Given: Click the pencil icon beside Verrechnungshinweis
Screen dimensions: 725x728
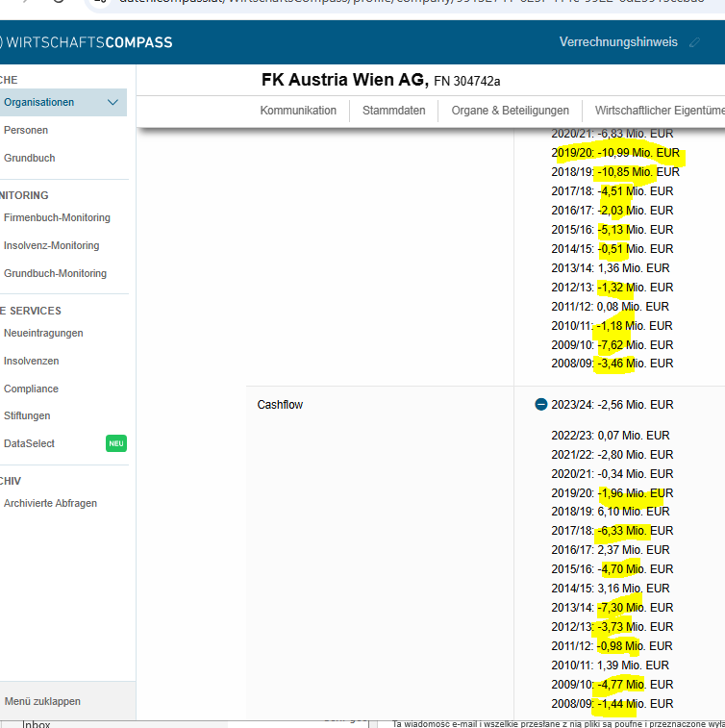Looking at the screenshot, I should [x=695, y=42].
